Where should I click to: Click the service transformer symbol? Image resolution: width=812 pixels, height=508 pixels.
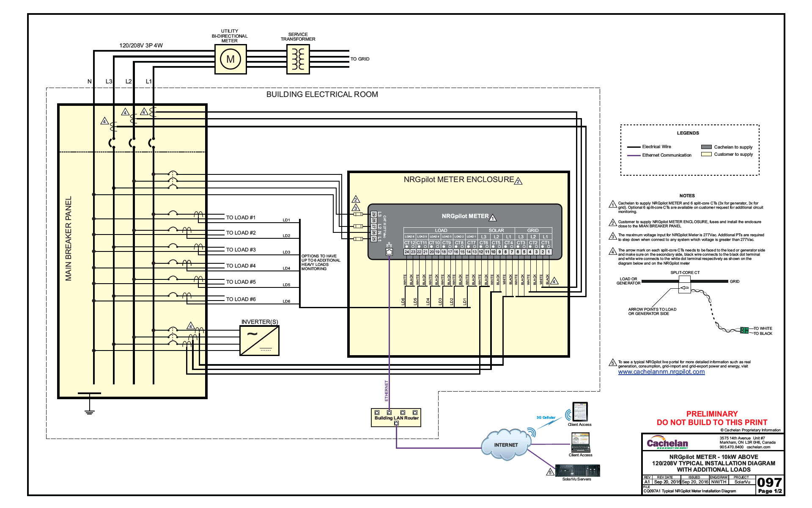pyautogui.click(x=298, y=59)
